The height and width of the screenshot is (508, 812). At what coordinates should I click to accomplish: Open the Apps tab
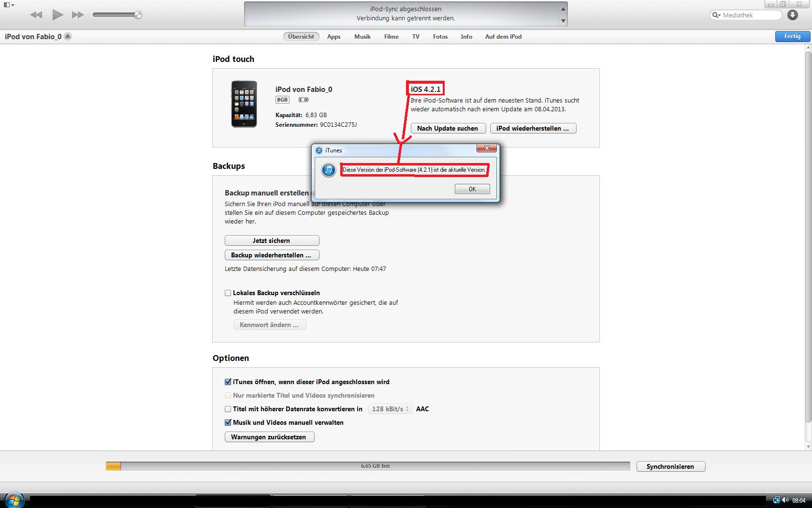333,37
